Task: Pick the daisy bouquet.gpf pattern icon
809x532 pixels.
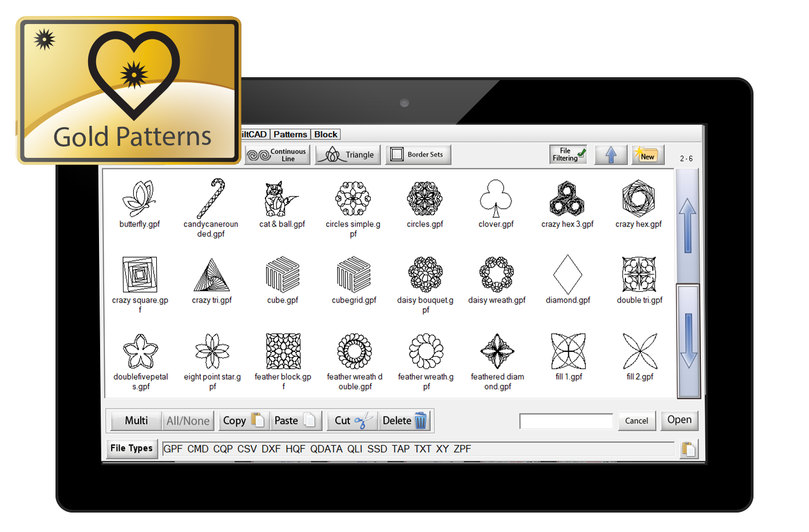Action: 425,275
